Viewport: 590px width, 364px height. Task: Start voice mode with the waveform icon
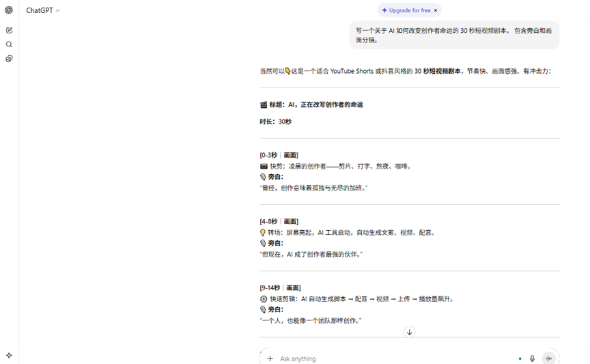(548, 359)
